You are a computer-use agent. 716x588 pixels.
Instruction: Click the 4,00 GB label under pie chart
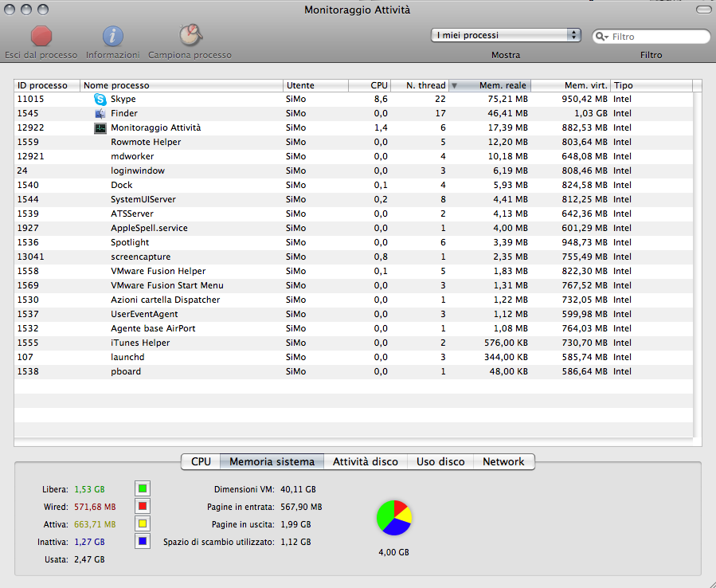click(x=393, y=552)
